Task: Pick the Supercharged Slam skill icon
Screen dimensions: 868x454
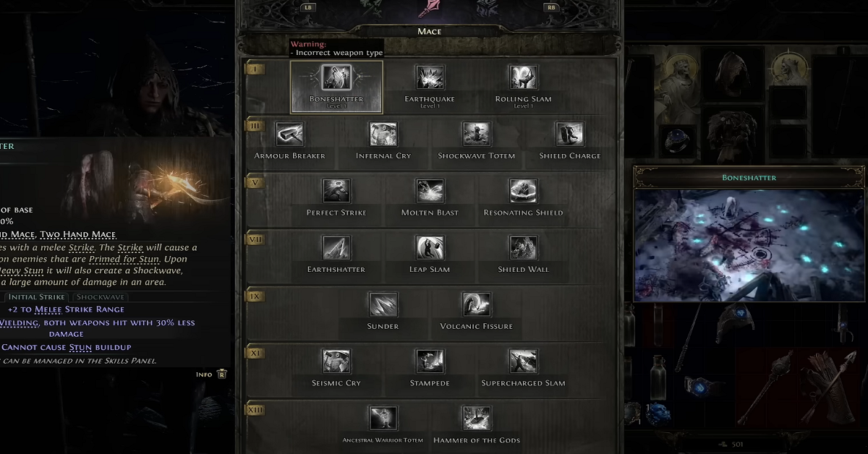Action: point(523,361)
